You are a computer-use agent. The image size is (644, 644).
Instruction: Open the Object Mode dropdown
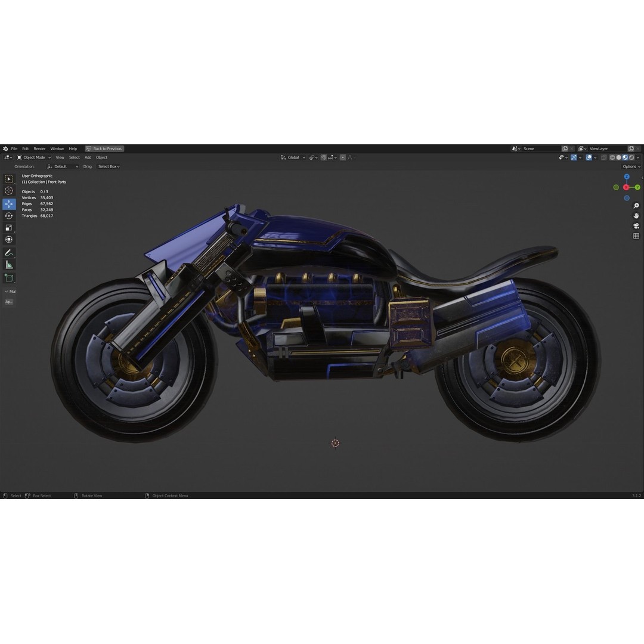33,157
